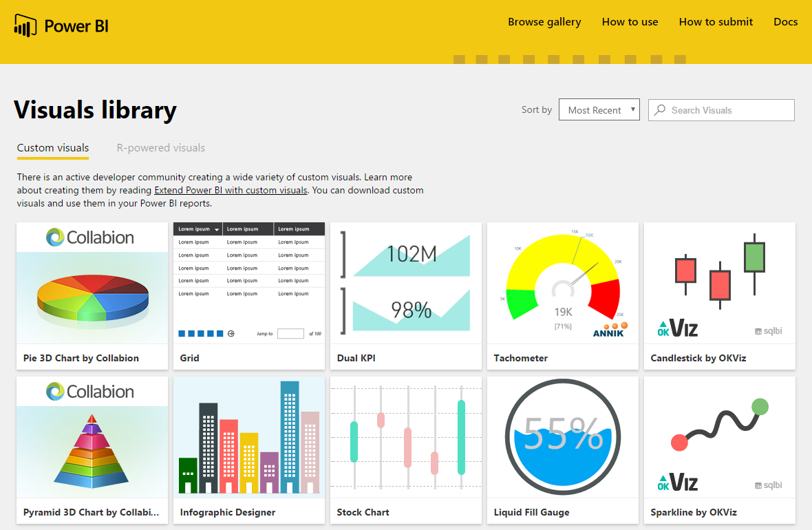Image resolution: width=812 pixels, height=530 pixels.
Task: Follow the Extend Power BI with custom visuals link
Action: tap(231, 190)
